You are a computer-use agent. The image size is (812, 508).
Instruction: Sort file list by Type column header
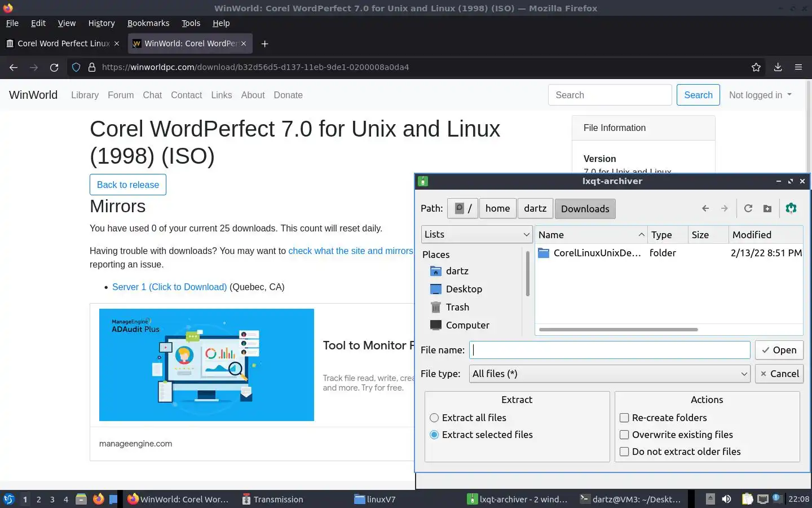tap(668, 235)
